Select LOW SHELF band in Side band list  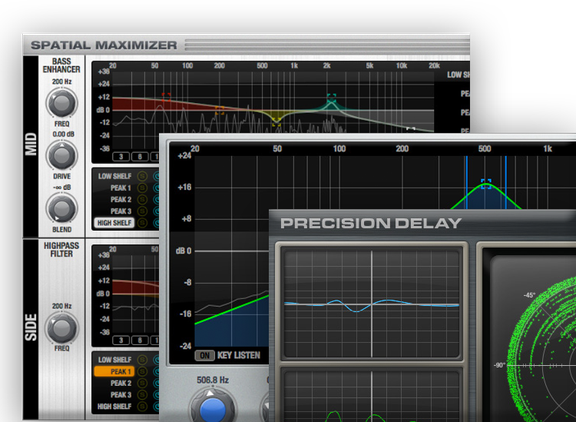115,360
